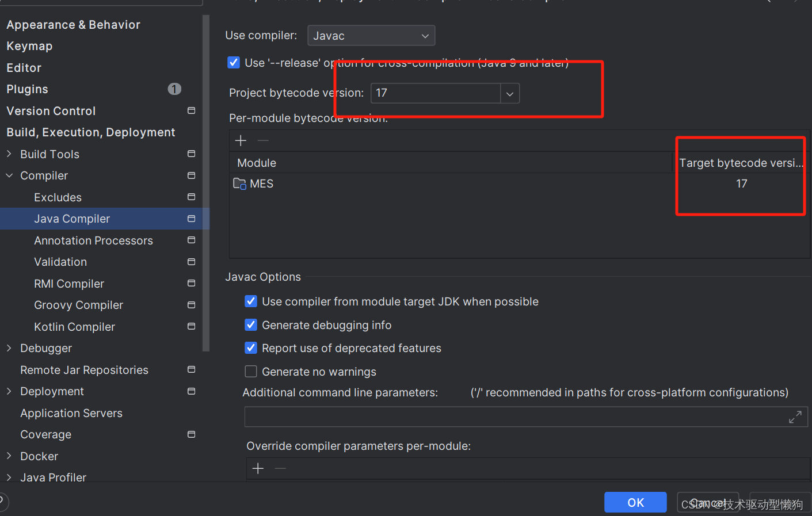Click project-level icon beside Java Compiler

(192, 219)
